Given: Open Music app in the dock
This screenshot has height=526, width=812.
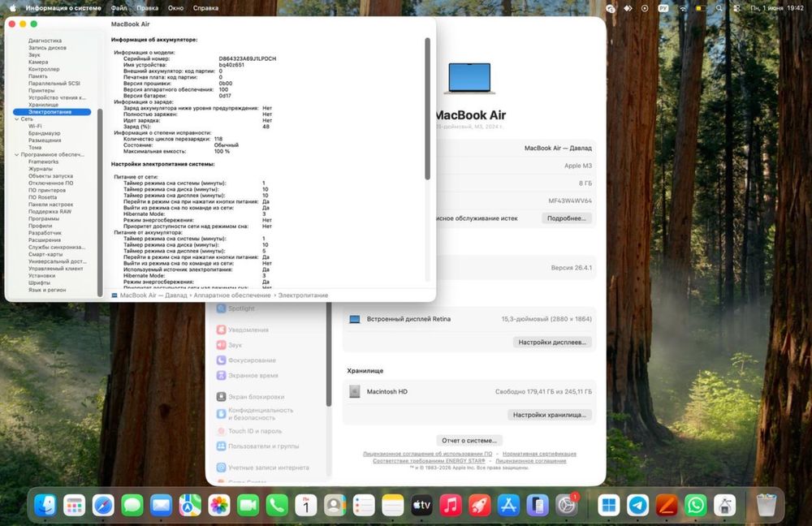Looking at the screenshot, I should click(451, 505).
